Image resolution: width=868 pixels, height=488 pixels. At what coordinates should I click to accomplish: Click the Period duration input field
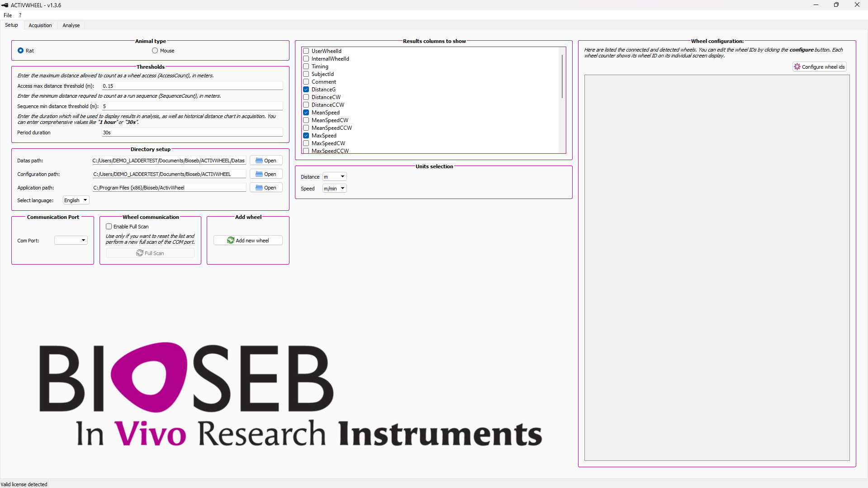[192, 133]
